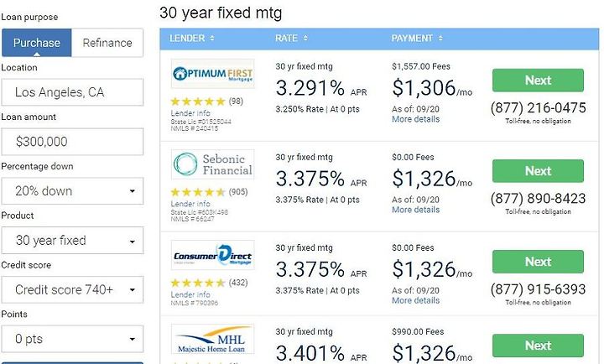Click the Sebonic Financial logo

tap(212, 164)
